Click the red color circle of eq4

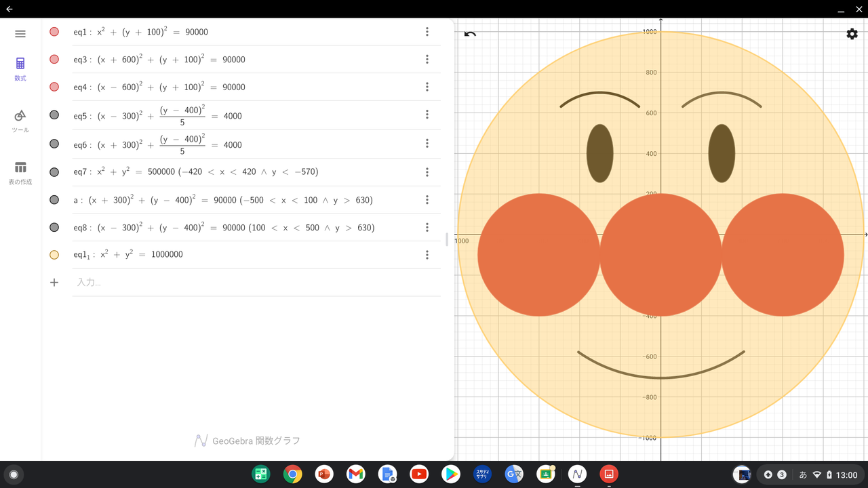(54, 86)
